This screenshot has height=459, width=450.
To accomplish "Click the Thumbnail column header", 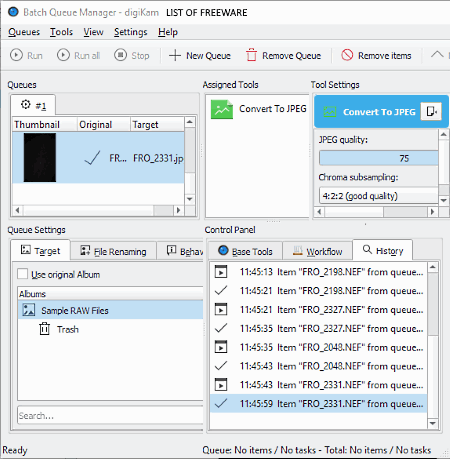I will 45,124.
